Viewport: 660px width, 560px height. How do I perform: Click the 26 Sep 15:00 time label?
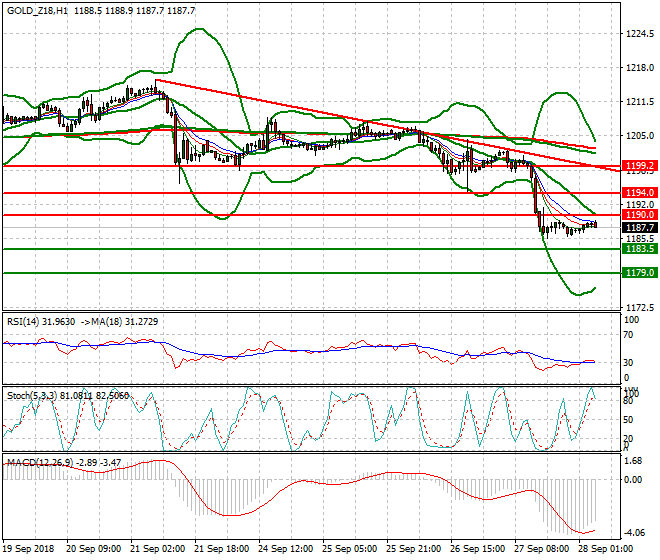click(478, 550)
